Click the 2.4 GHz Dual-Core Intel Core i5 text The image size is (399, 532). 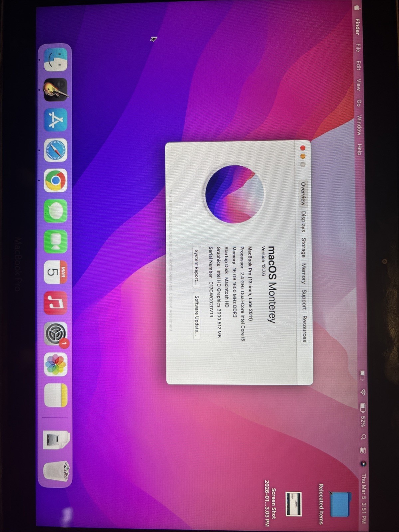click(243, 306)
